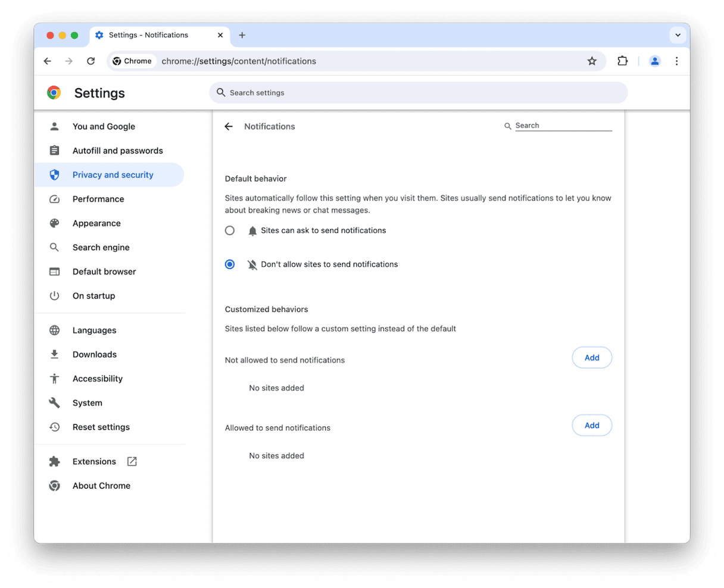Click the Default browser window icon

54,271
